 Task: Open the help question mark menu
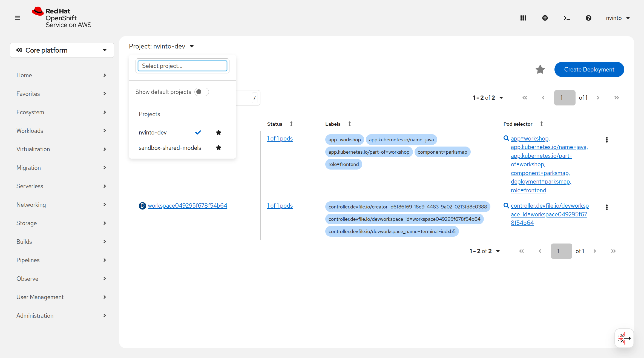[588, 18]
